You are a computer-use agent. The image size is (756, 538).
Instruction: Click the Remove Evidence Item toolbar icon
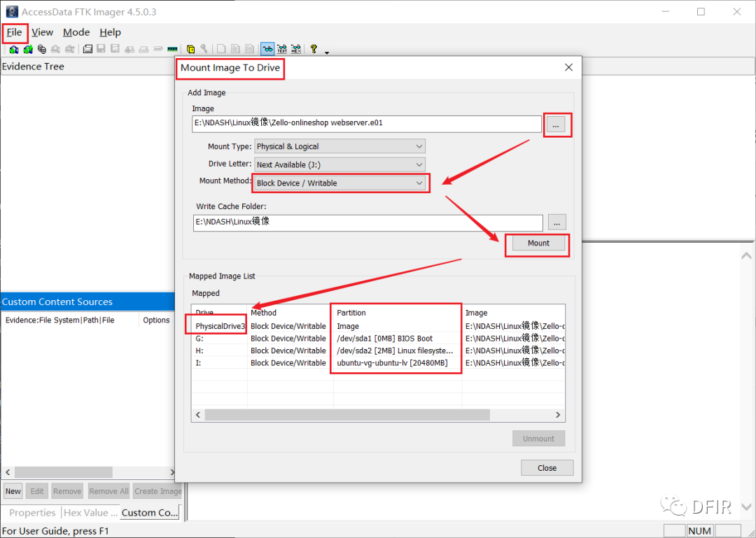click(x=55, y=49)
